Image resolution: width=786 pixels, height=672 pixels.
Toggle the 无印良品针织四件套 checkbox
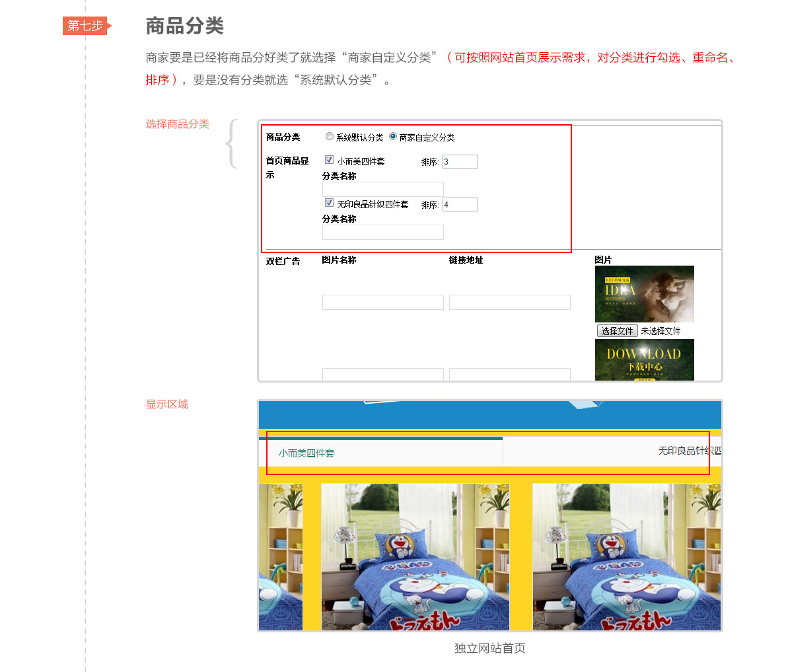(330, 203)
